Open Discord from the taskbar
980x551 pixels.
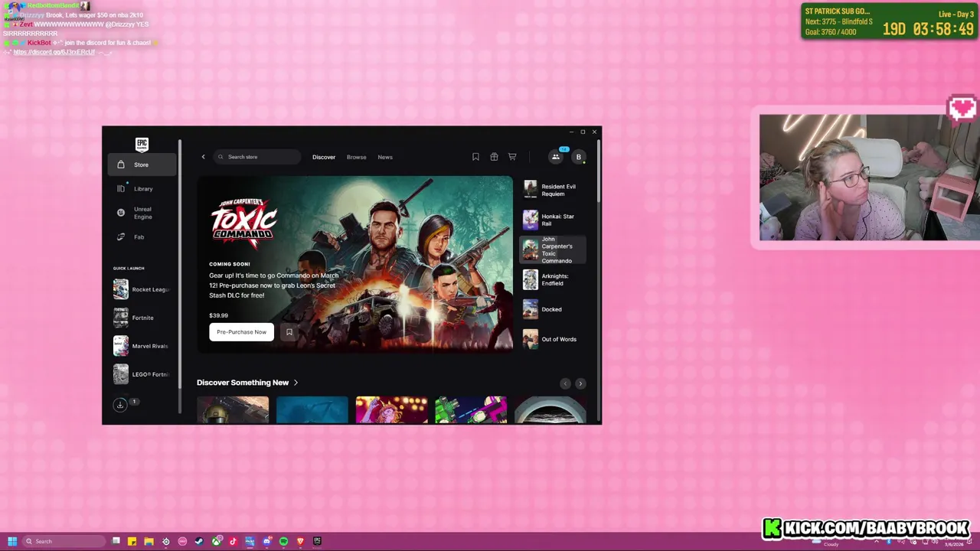[x=266, y=541]
